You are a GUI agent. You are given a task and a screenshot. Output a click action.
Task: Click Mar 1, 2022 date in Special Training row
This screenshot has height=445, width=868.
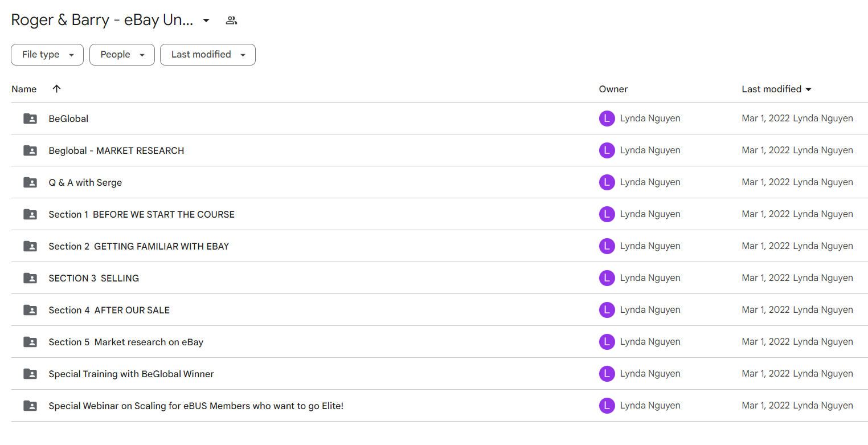pyautogui.click(x=765, y=374)
